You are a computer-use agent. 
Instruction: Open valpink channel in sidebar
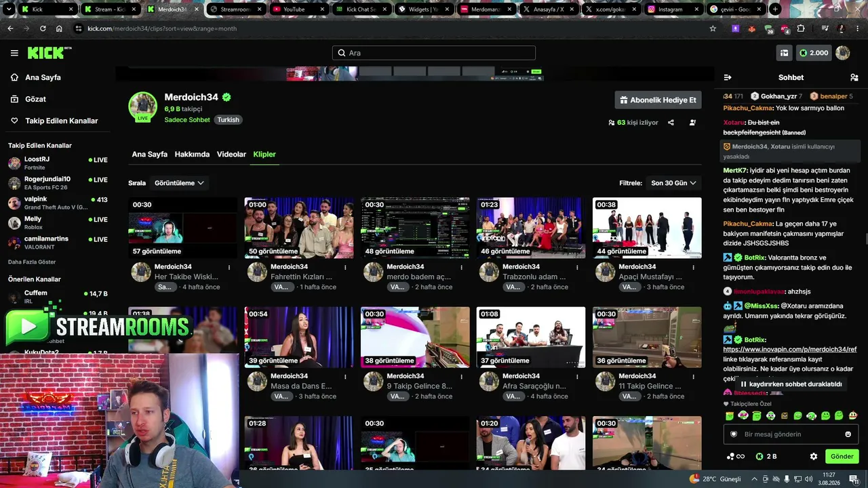coord(58,203)
